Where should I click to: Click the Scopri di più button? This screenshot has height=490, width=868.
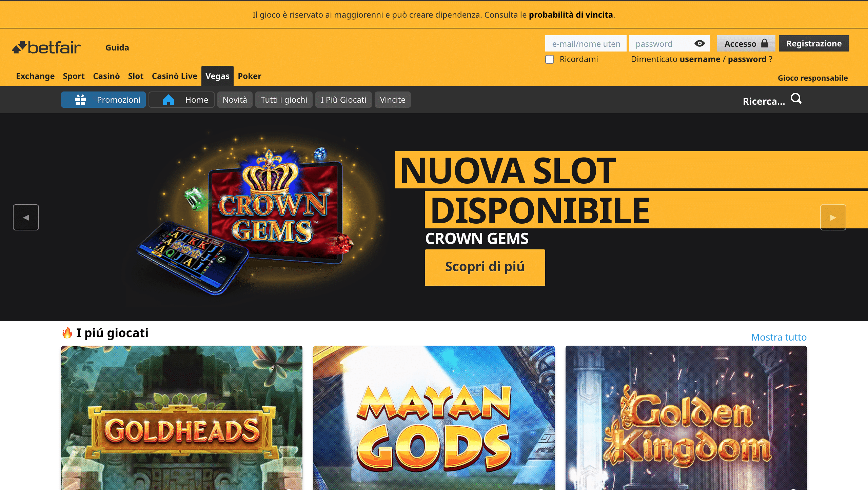click(485, 267)
